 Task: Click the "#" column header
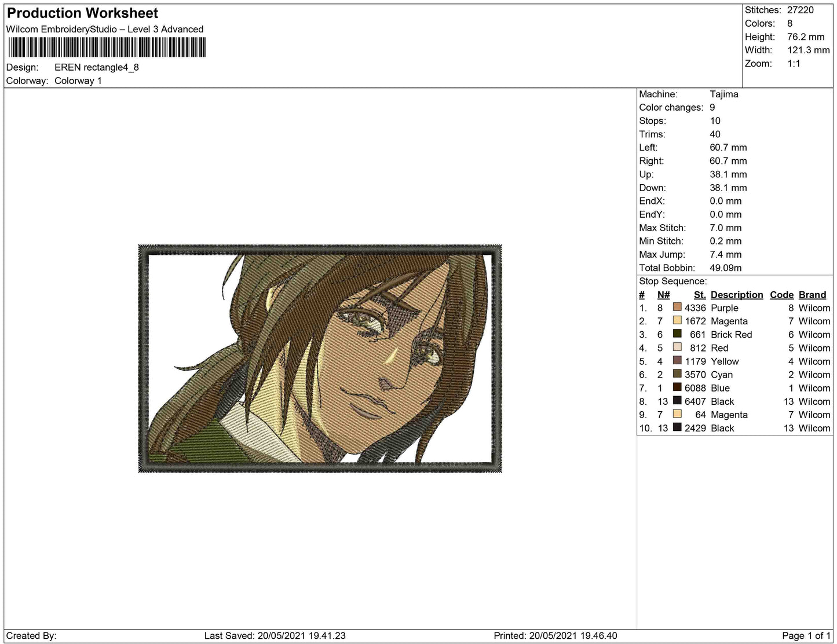point(642,295)
